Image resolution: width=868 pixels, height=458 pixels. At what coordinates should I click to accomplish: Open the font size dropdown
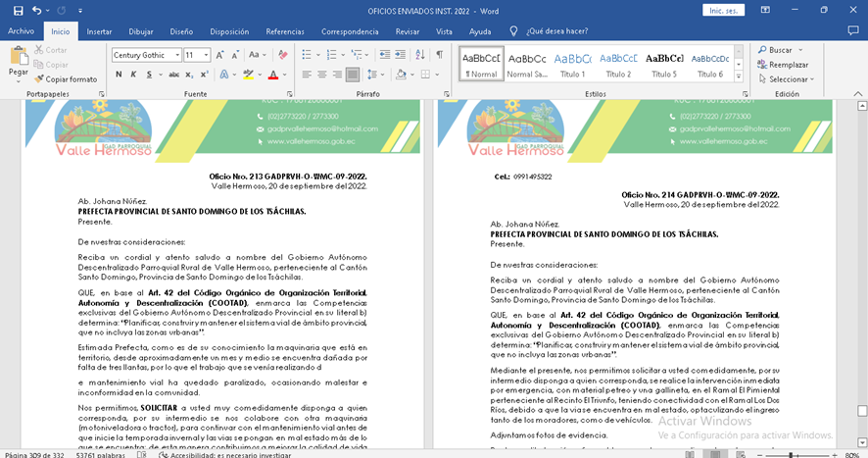[205, 55]
